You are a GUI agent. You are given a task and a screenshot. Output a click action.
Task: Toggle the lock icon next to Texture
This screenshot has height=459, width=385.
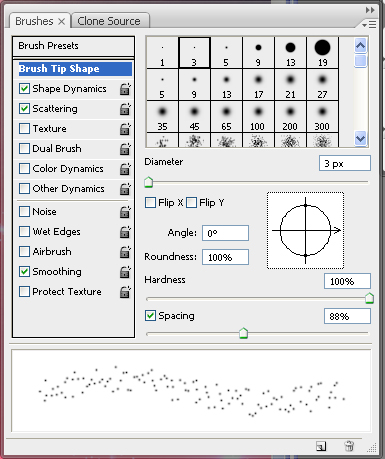(x=125, y=129)
